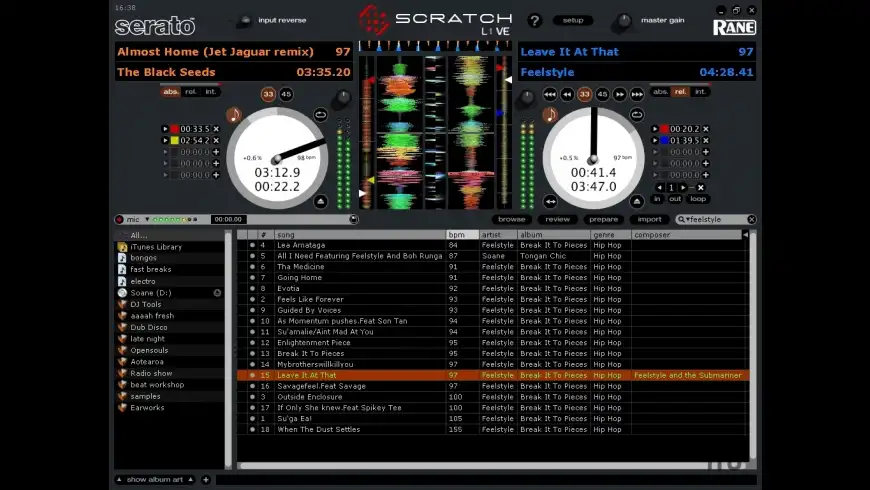
Task: Fast rewind right deck triple-arrow button
Action: (x=550, y=94)
